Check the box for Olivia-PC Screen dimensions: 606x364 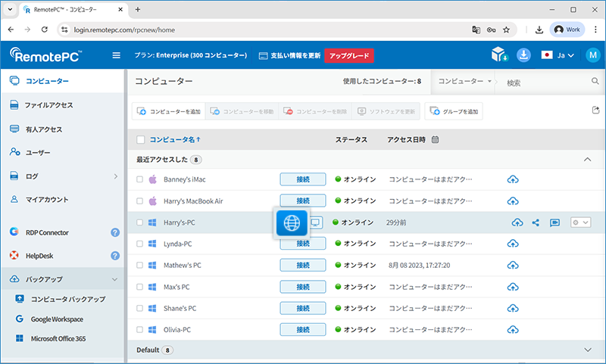(x=139, y=330)
